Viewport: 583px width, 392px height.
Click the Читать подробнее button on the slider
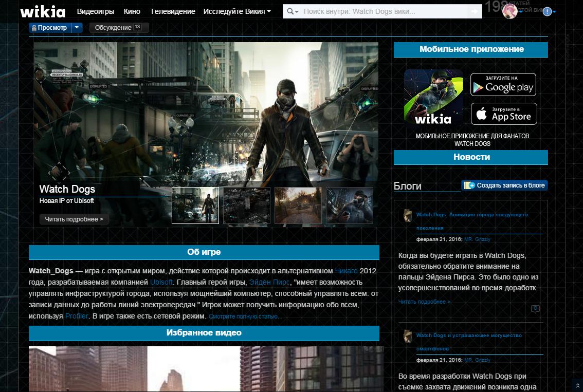coord(74,219)
